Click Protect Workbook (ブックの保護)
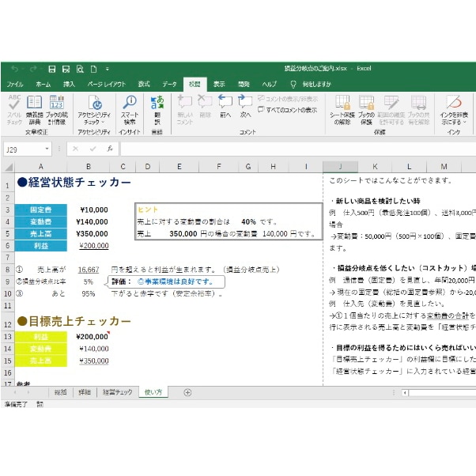This screenshot has width=476, height=476. click(366, 110)
